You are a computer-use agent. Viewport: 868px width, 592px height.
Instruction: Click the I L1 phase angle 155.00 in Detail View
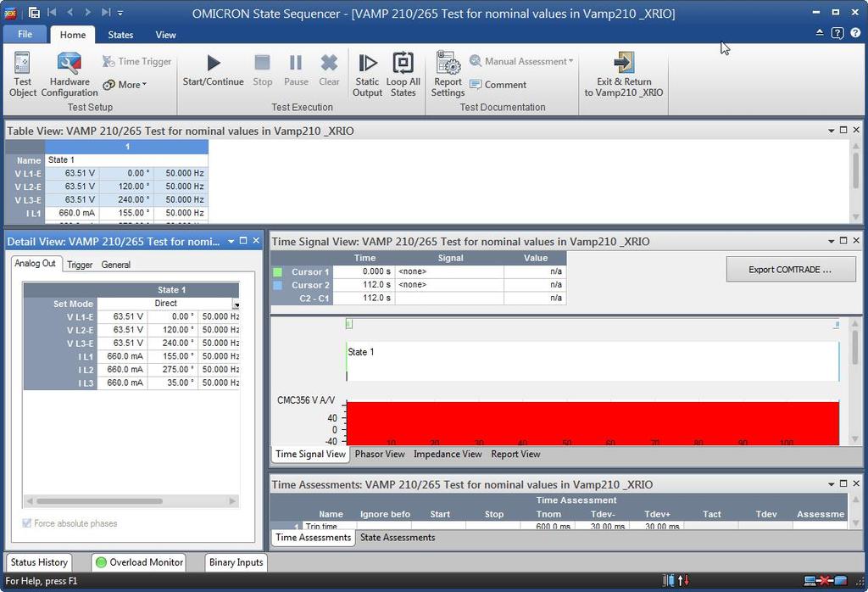point(173,356)
